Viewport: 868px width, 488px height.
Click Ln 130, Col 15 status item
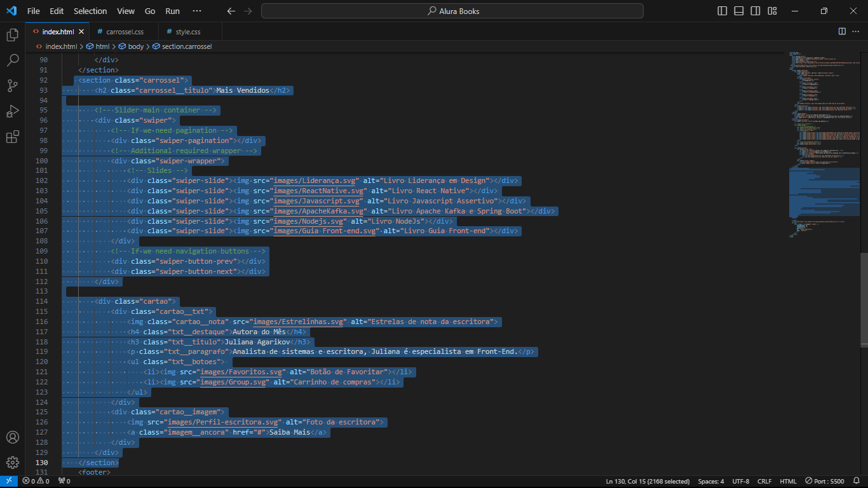(x=648, y=482)
